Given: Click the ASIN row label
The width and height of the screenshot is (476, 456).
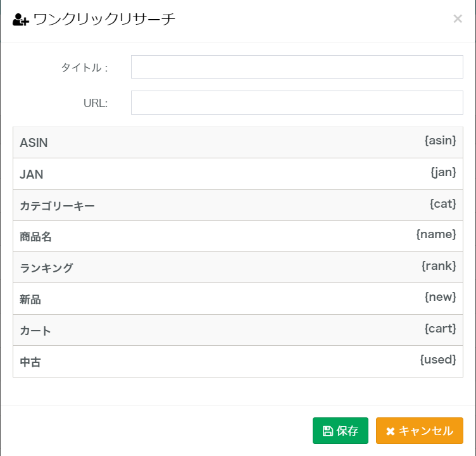Looking at the screenshot, I should point(34,143).
